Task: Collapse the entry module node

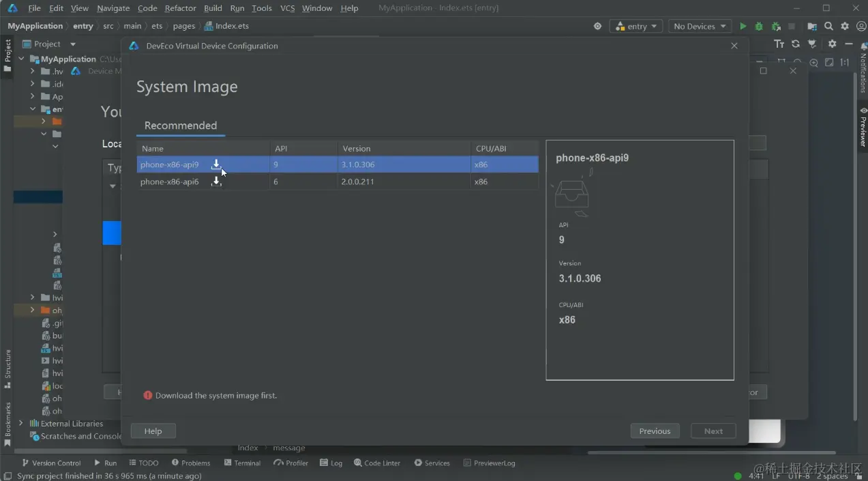Action: [32, 109]
